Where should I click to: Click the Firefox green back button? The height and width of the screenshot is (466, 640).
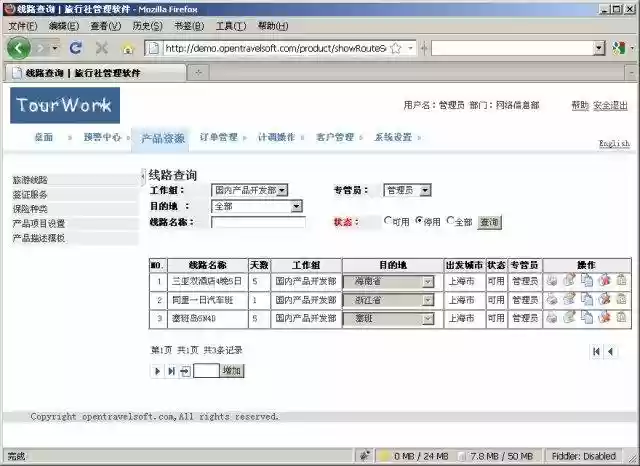[19, 48]
